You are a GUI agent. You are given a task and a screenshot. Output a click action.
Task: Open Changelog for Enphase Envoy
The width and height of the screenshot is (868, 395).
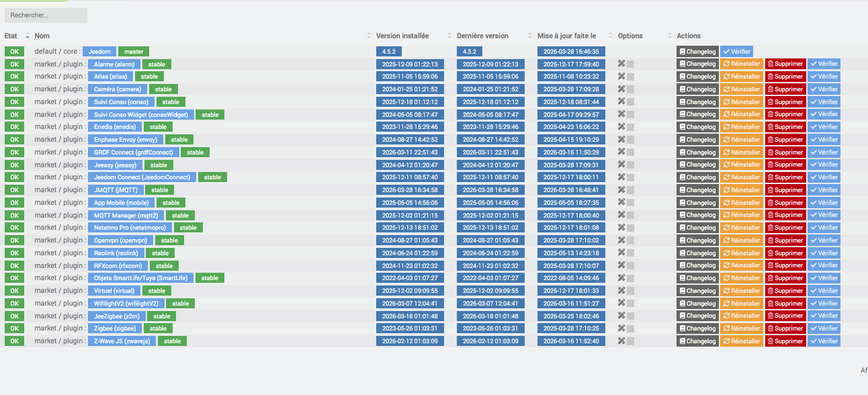[x=697, y=140]
